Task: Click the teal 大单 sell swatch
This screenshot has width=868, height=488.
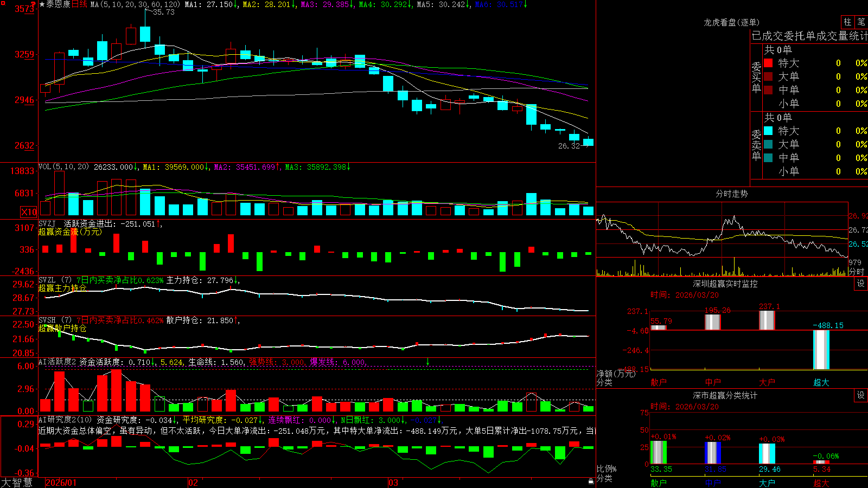Action: [768, 144]
